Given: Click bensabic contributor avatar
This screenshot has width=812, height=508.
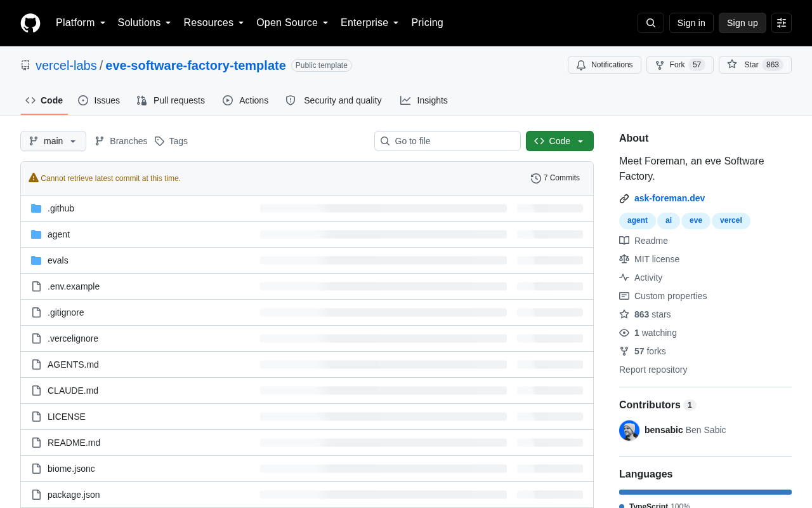Looking at the screenshot, I should click(x=629, y=431).
